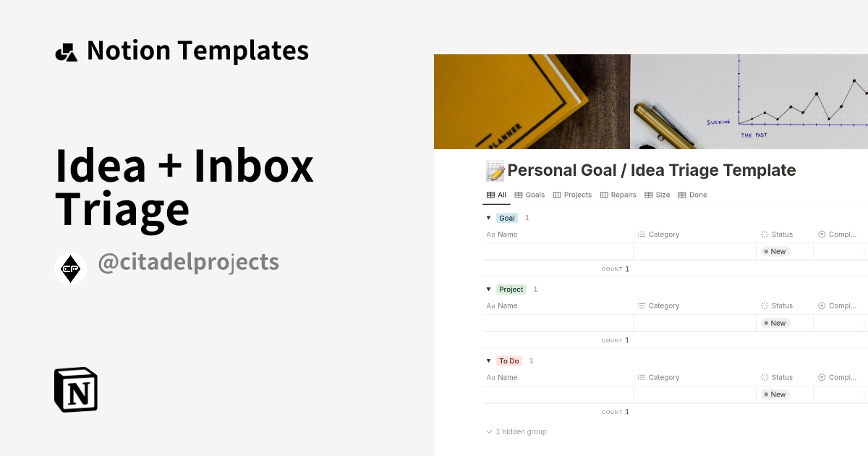868x456 pixels.
Task: Click the Aa icon beside the Name property
Action: point(490,234)
